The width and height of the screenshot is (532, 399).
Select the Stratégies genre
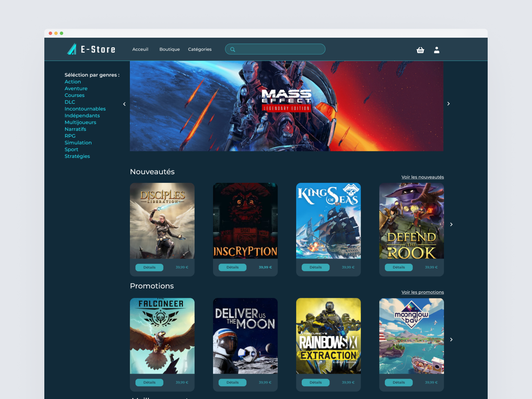pos(77,156)
